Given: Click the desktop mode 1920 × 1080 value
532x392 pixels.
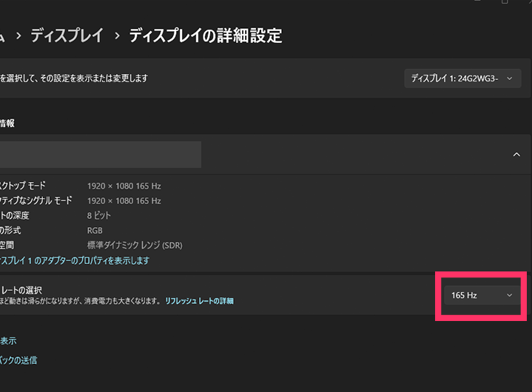Looking at the screenshot, I should tap(124, 186).
